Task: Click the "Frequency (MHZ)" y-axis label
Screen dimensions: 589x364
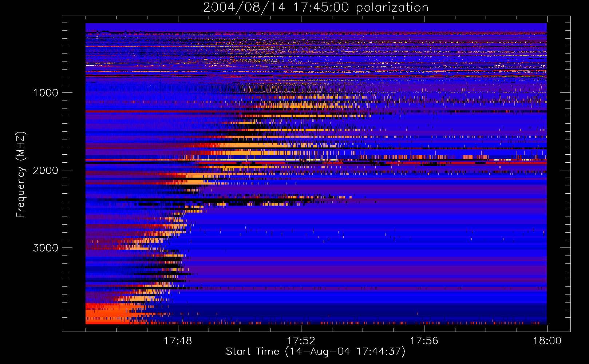Action: pos(21,174)
